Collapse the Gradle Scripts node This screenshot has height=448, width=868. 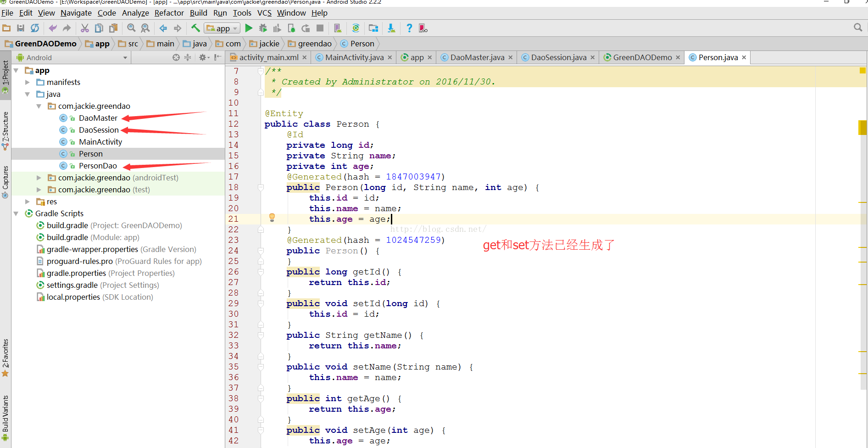pos(17,213)
